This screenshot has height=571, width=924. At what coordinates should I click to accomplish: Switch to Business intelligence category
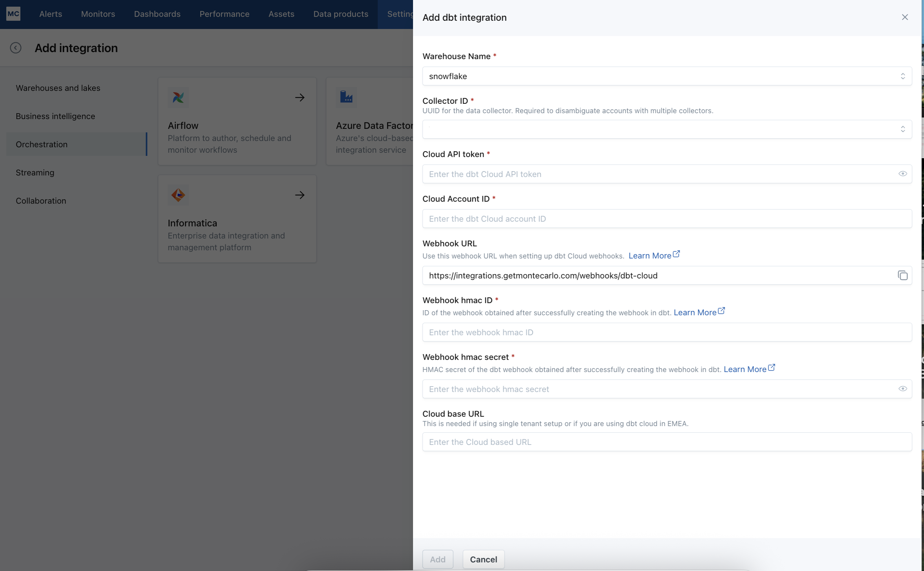[x=55, y=116]
